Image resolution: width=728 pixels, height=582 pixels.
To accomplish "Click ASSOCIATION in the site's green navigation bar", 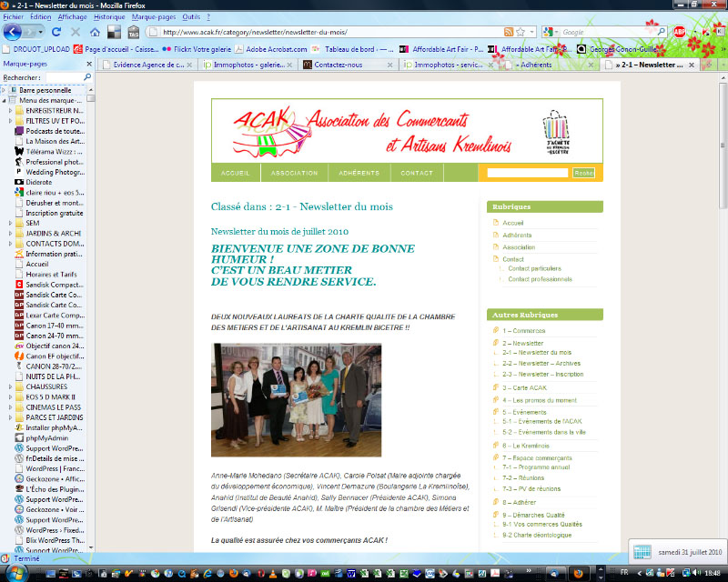I will click(294, 173).
